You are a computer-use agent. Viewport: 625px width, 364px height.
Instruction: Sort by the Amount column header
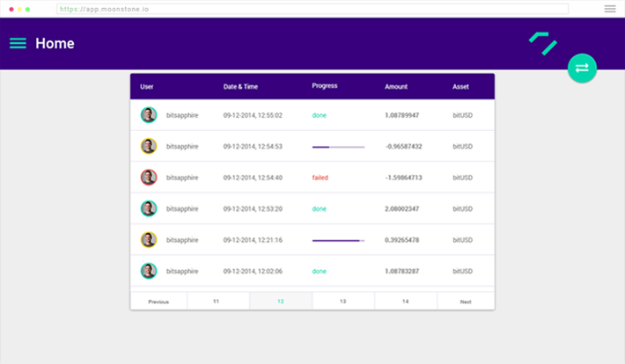(396, 86)
